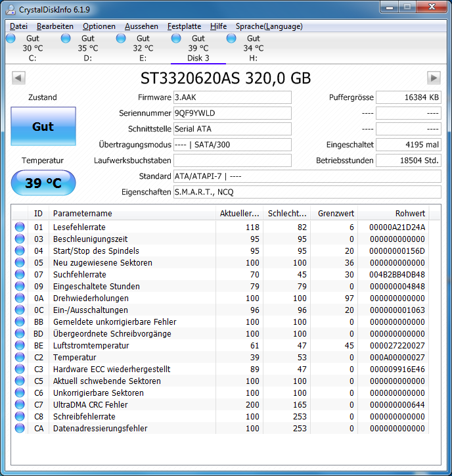The image size is (452, 476).
Task: Click the Rohwert column header
Action: [x=394, y=214]
